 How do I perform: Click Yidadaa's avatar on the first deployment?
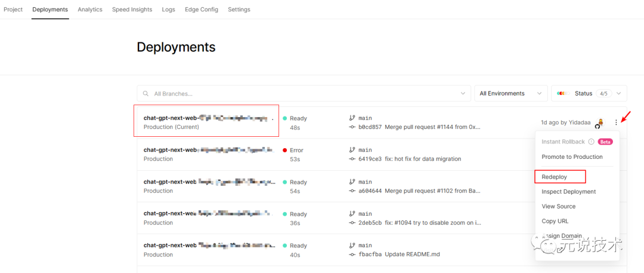600,122
